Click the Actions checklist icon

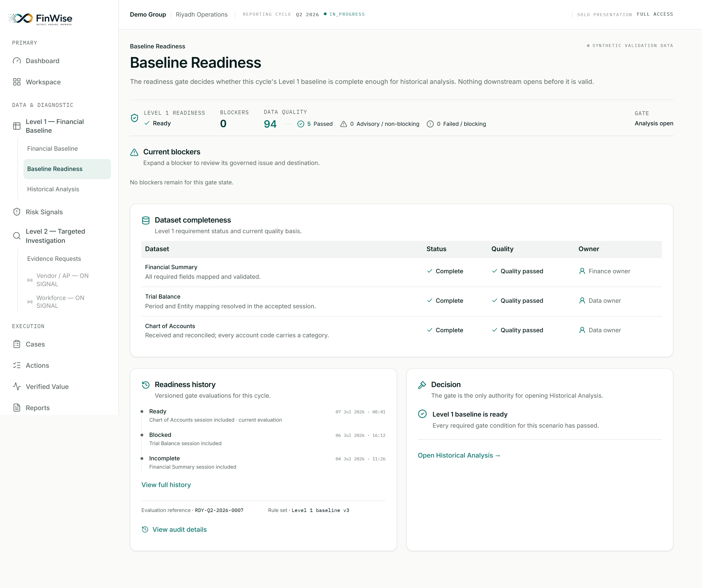(x=17, y=365)
